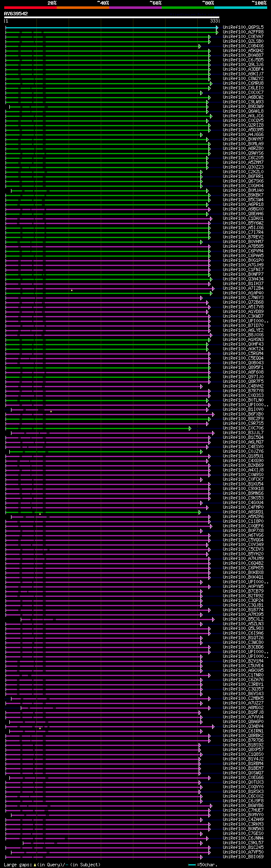
Task: Select the label UniRef100_C4G0U4
Action: click(243, 503)
